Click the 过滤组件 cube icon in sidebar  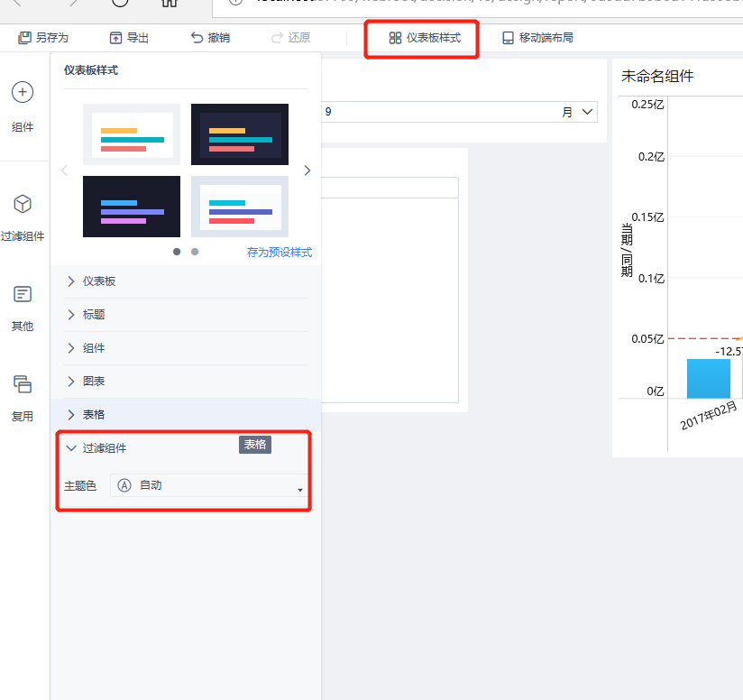23,204
